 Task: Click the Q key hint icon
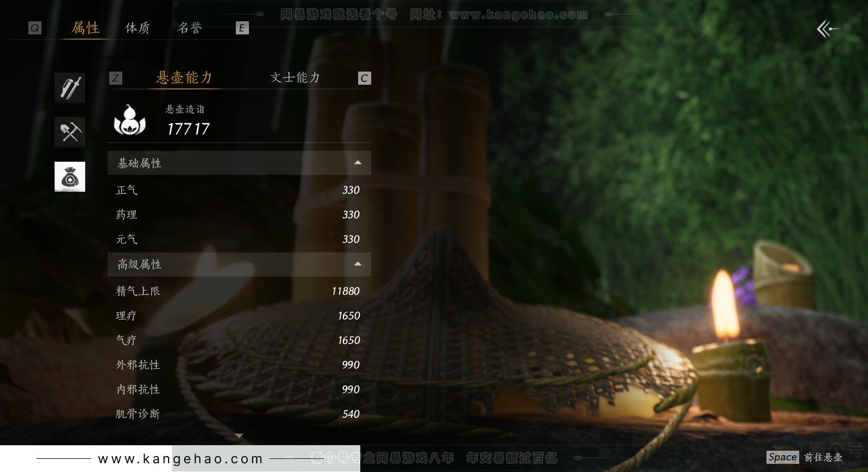coord(35,28)
